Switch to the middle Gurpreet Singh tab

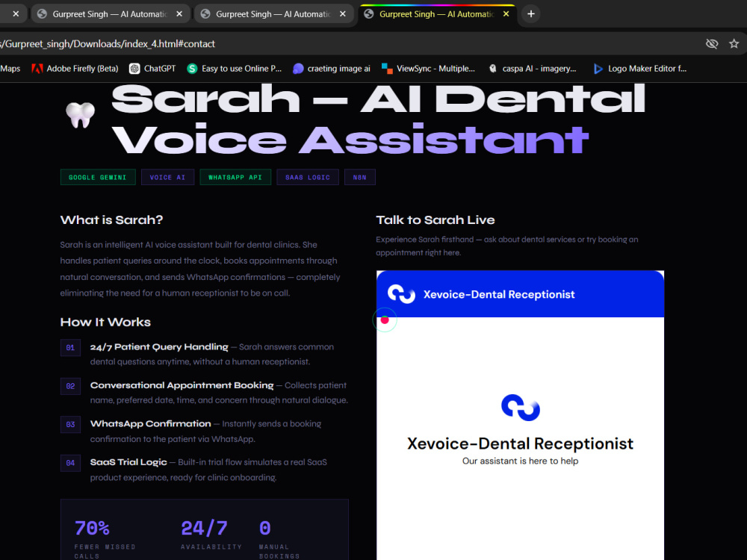pos(274,13)
